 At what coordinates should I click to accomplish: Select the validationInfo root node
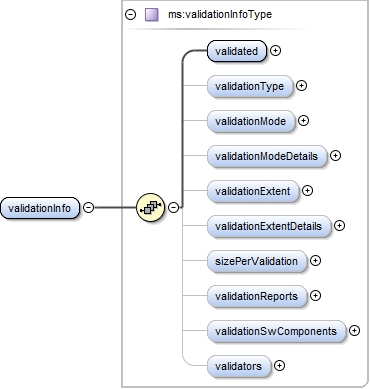[40, 208]
